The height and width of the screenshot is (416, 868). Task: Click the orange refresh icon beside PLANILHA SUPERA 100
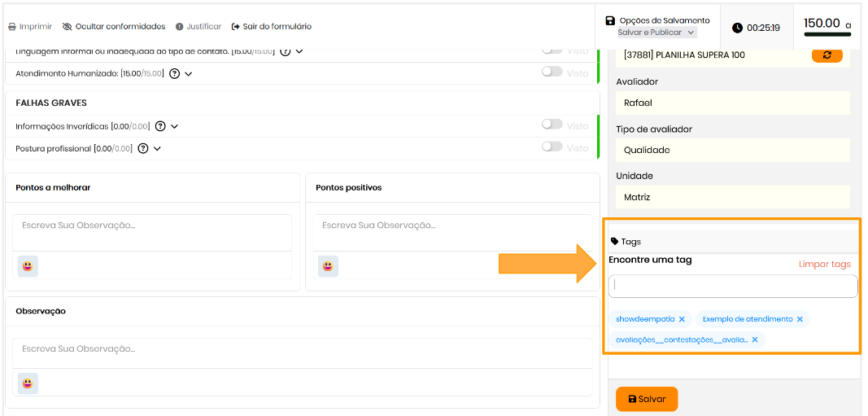[827, 55]
